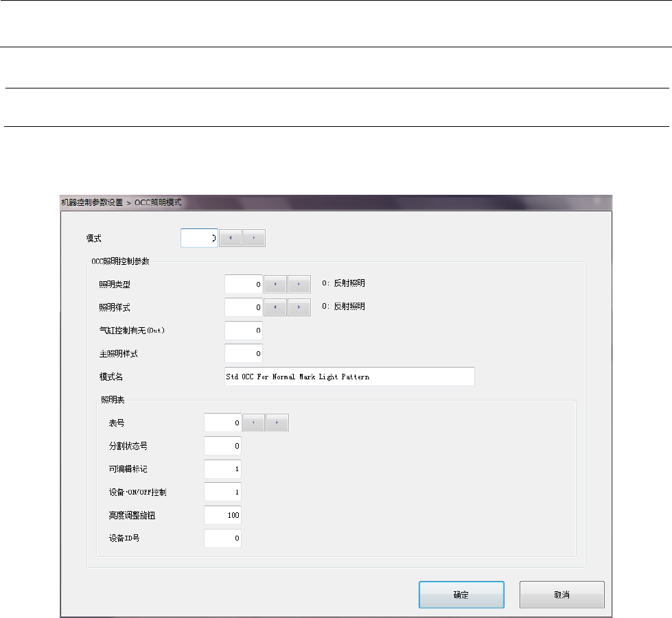This screenshot has width=672, height=618.
Task: Click the 'OCC照明控制参数' group label
Action: click(120, 261)
